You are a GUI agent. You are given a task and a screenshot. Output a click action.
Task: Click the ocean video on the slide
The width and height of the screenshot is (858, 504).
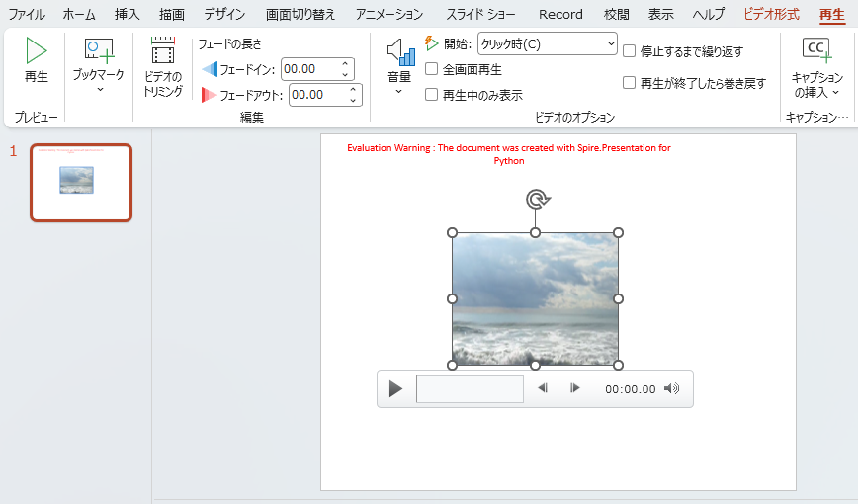click(x=535, y=298)
